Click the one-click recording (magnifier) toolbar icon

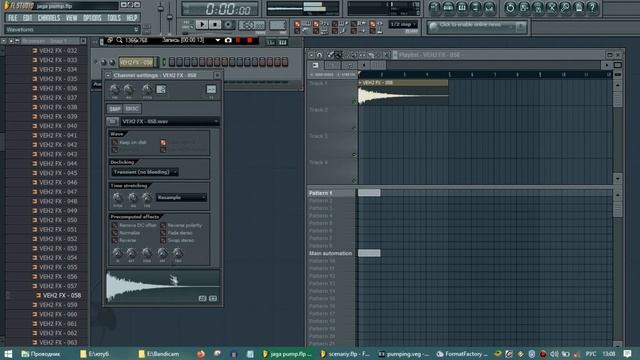pos(565,7)
